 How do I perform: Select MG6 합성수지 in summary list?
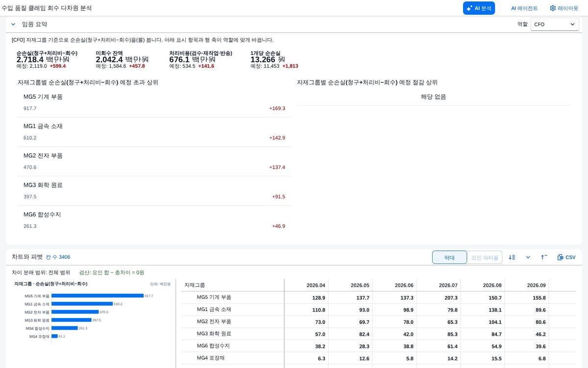(154, 220)
